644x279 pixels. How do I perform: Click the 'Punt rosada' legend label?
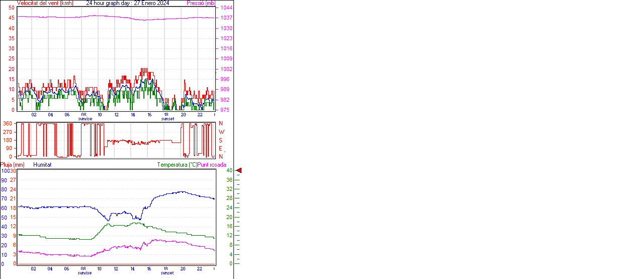tap(212, 165)
